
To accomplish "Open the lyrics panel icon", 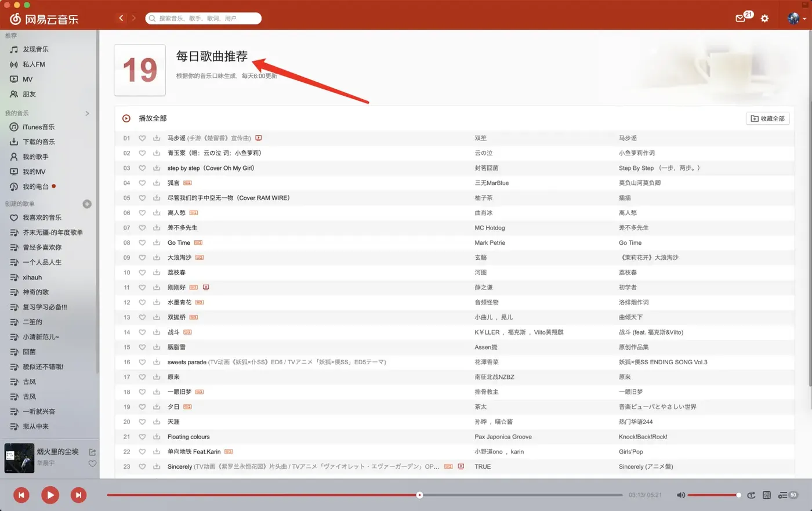I will pyautogui.click(x=767, y=495).
